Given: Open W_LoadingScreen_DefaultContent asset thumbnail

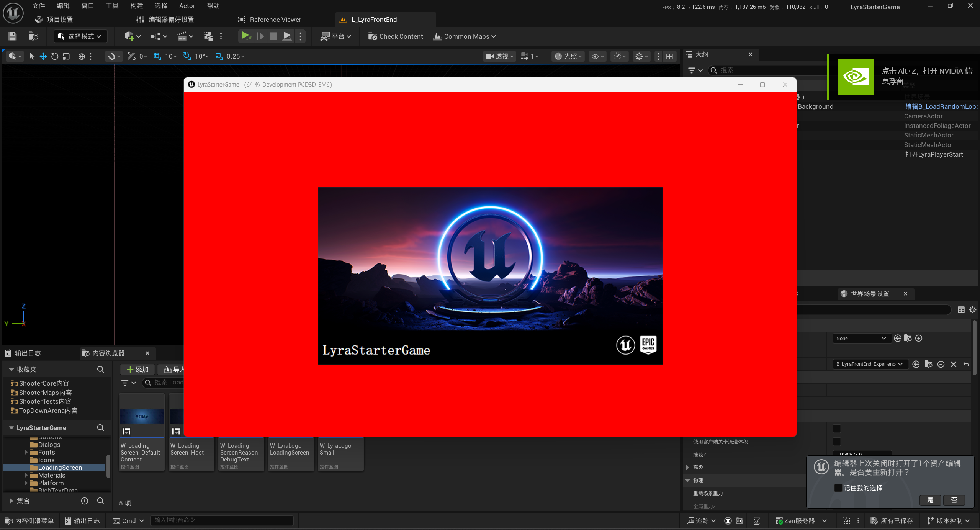Looking at the screenshot, I should pyautogui.click(x=141, y=416).
